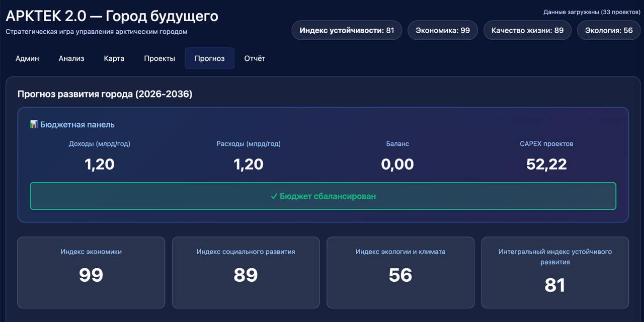Select the Индекс социального развития card

pyautogui.click(x=246, y=272)
